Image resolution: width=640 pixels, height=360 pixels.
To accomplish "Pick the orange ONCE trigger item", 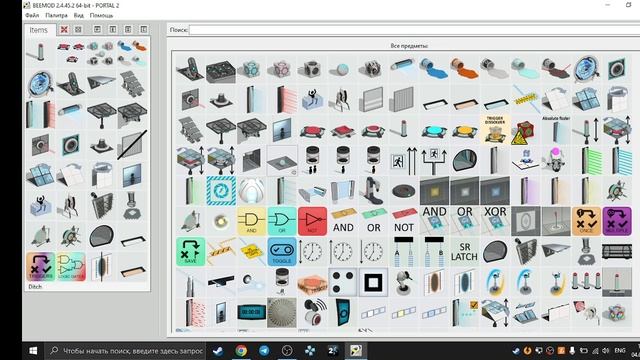I will pyautogui.click(x=586, y=221).
